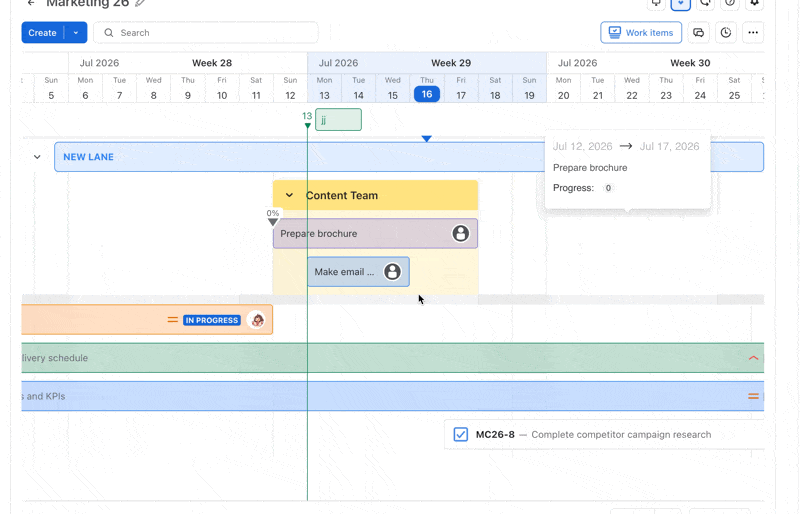This screenshot has height=514, width=800.
Task: Click the back arrow beside Marketing 26
Action: click(x=32, y=3)
